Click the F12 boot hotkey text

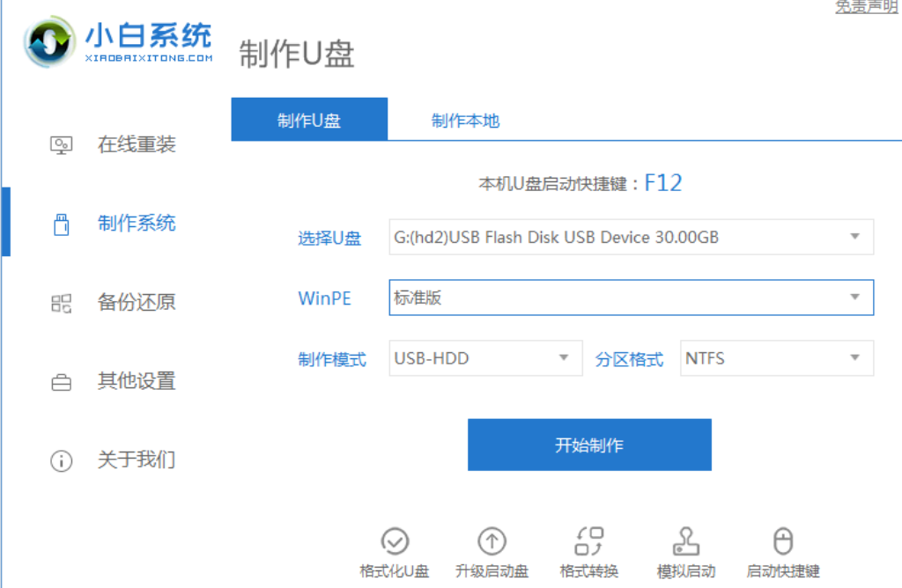pyautogui.click(x=662, y=182)
